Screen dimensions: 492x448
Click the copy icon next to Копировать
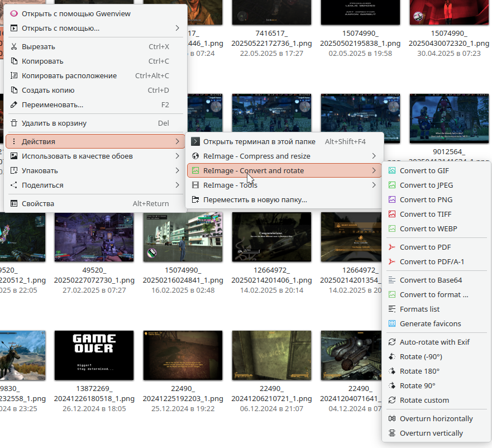(x=14, y=61)
